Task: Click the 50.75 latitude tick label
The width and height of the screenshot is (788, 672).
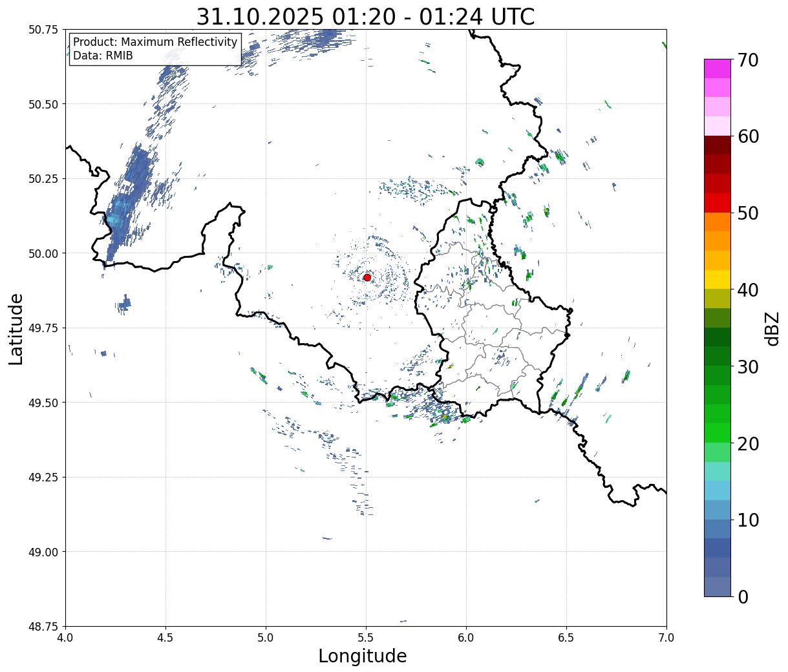Action: (43, 30)
